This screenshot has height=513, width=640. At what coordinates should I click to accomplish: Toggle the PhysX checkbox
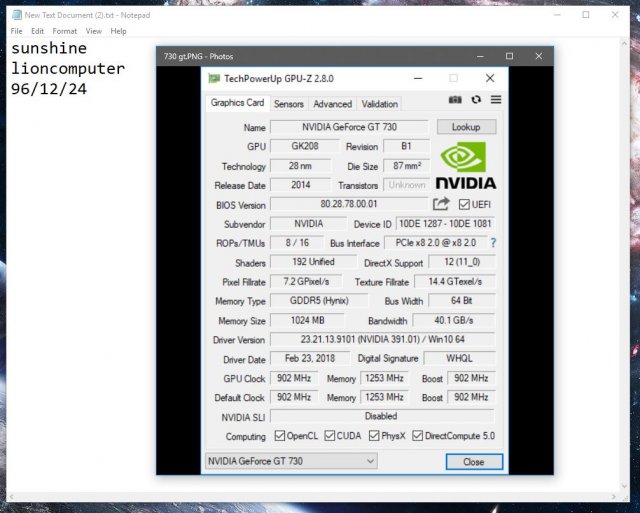(x=374, y=436)
